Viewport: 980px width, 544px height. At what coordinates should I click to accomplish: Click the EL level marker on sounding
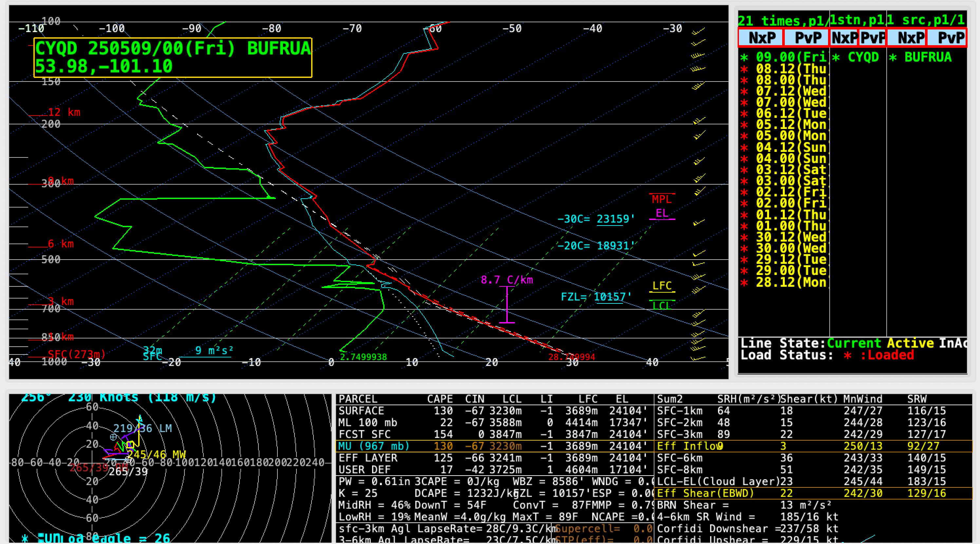tap(662, 214)
